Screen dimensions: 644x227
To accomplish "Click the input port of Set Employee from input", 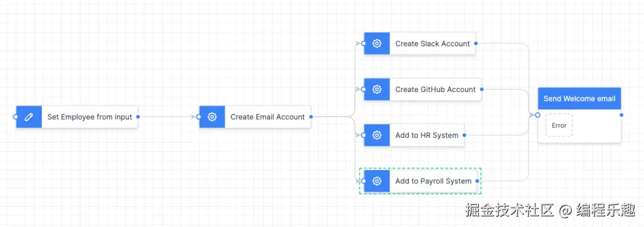I will pyautogui.click(x=16, y=117).
